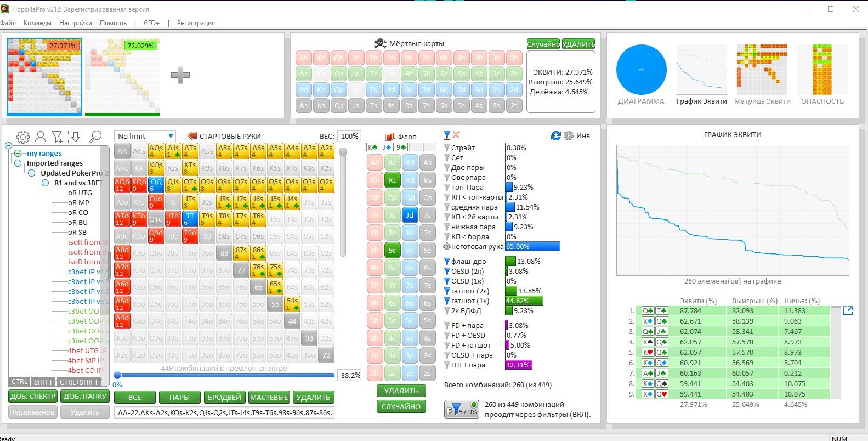Open the No limit game type dropdown
Image resolution: width=868 pixels, height=441 pixels.
pos(145,136)
